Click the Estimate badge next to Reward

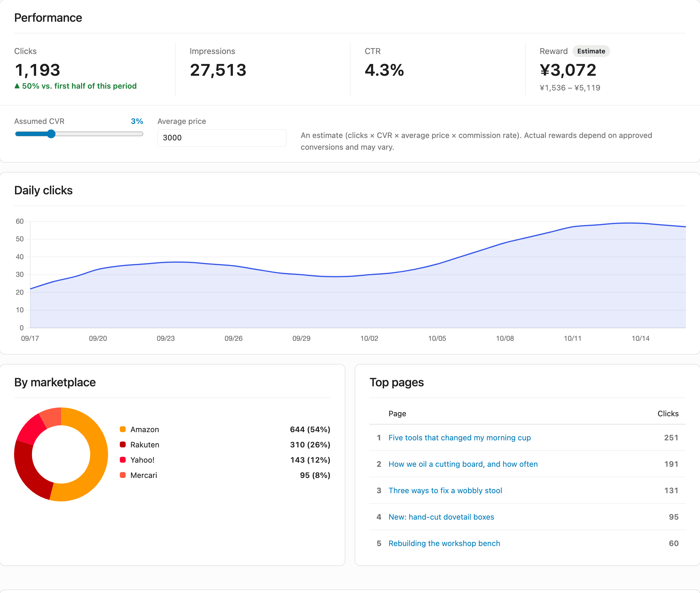coord(591,51)
